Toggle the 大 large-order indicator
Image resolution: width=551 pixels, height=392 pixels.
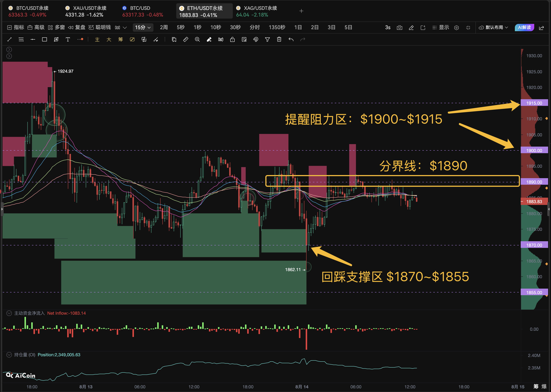(x=109, y=39)
